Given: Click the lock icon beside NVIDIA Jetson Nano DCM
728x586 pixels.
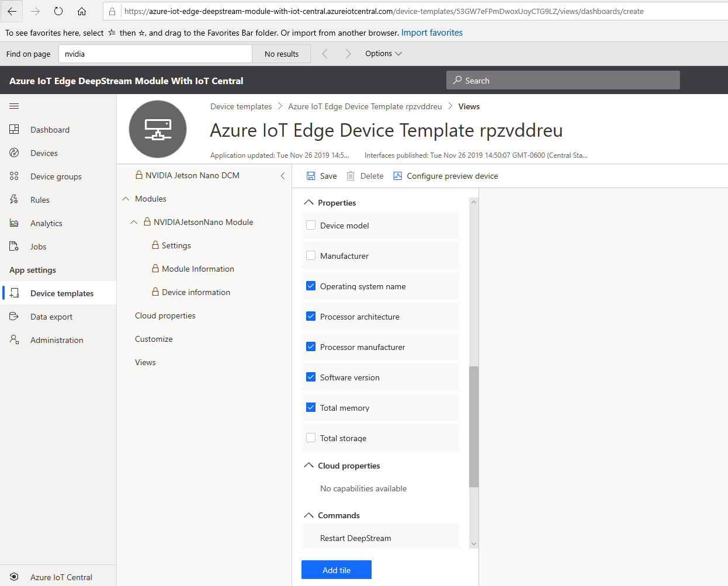Looking at the screenshot, I should click(139, 175).
